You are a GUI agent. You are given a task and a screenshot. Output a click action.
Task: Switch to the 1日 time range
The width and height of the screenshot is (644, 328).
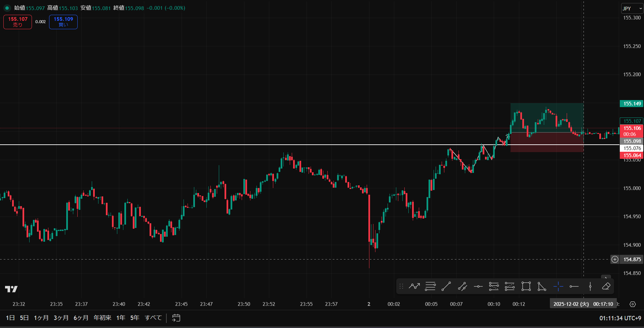(10, 318)
